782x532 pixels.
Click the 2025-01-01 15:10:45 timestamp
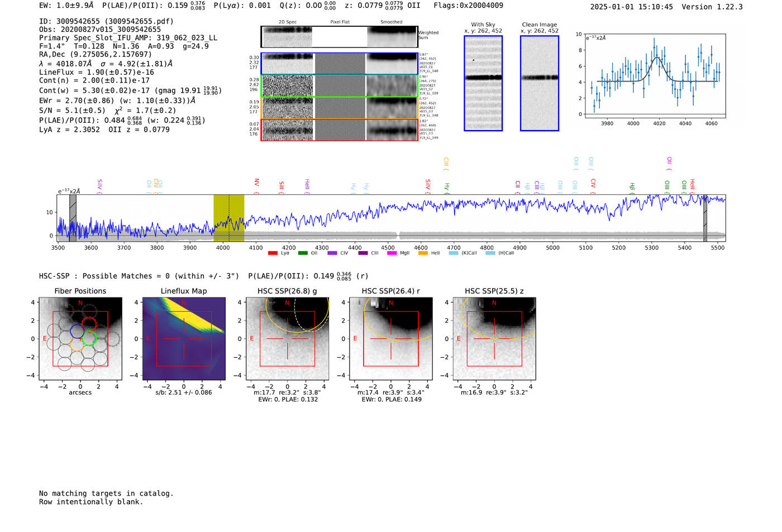[632, 7]
